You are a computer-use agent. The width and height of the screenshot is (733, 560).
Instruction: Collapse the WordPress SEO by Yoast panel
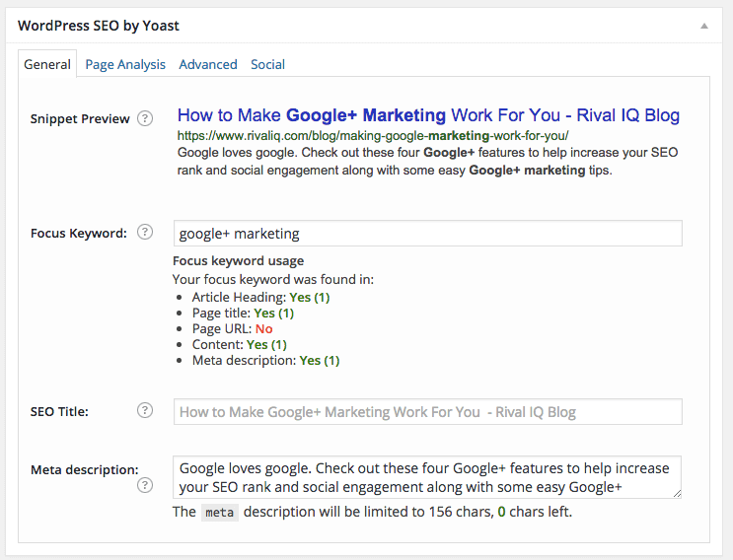[704, 27]
